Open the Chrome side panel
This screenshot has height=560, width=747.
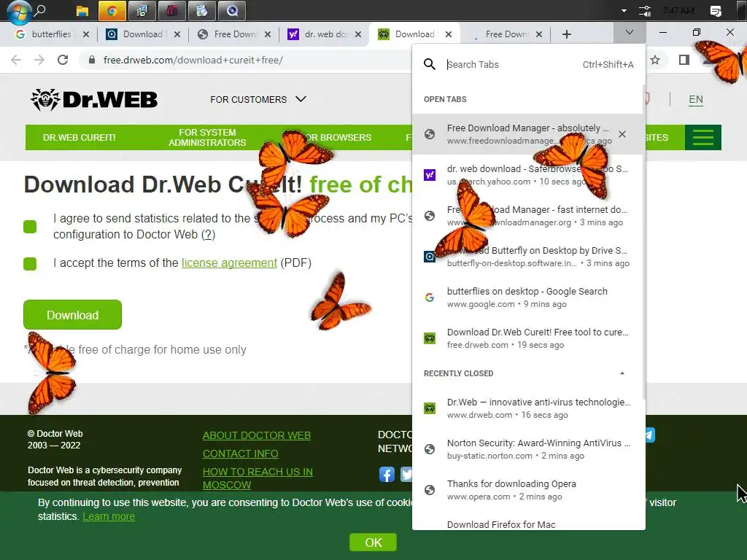point(684,60)
